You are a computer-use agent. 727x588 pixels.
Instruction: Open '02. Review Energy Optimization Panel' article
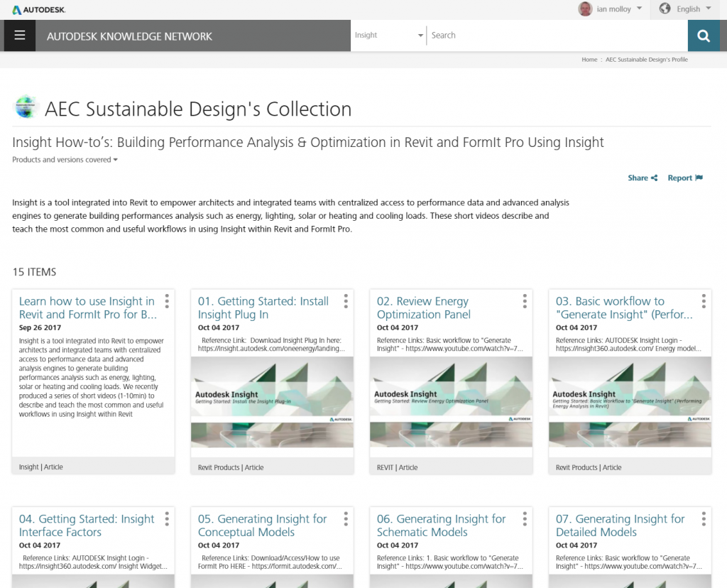click(423, 308)
